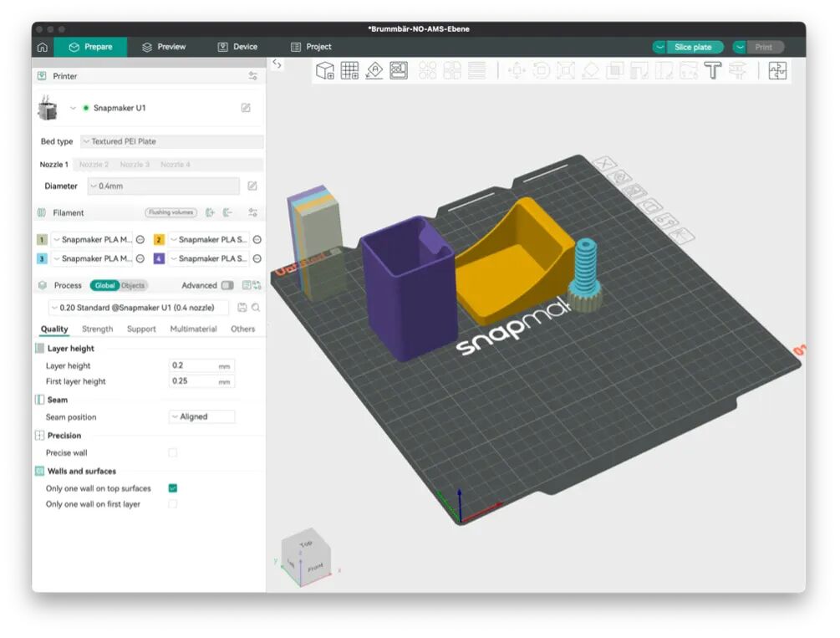Open the Bed type dropdown
The image size is (840, 638).
172,141
